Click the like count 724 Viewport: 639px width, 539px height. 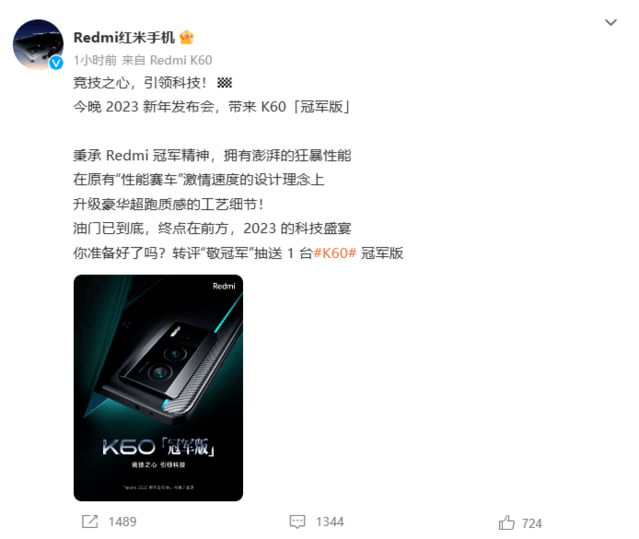(532, 524)
